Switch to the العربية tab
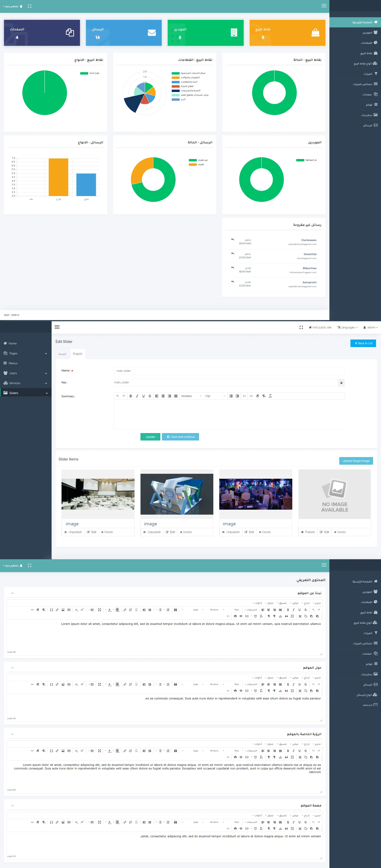This screenshot has height=868, width=381. 62,354
